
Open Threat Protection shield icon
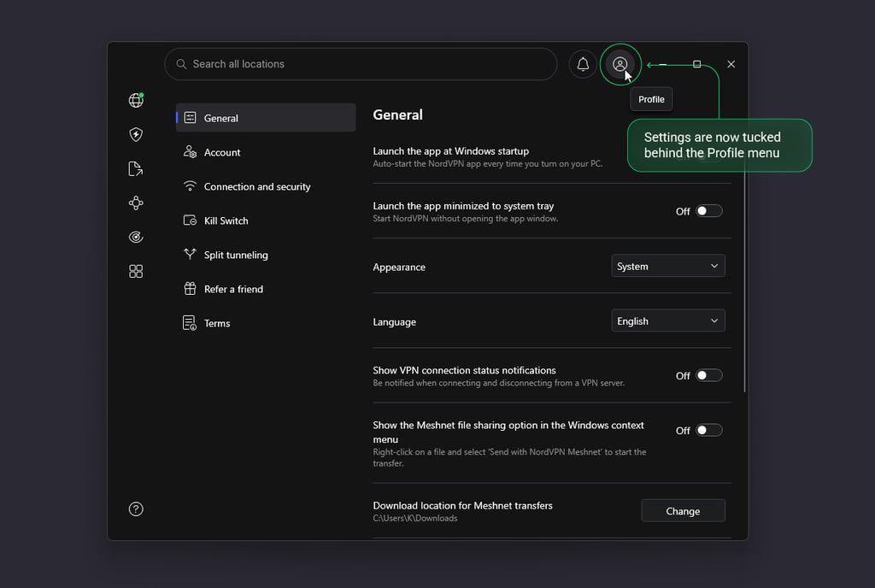[136, 134]
